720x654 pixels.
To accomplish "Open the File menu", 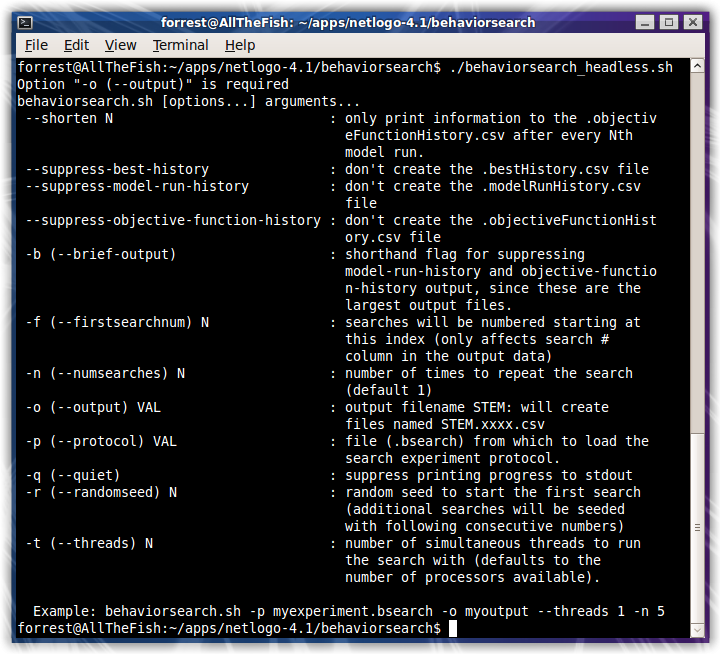I will coord(36,45).
